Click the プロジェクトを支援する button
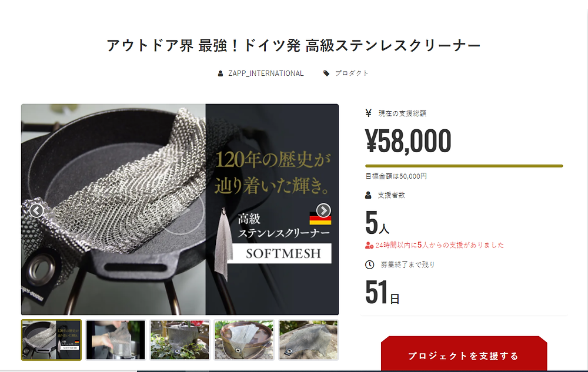Screen dimensions: 588x372 [464, 354]
